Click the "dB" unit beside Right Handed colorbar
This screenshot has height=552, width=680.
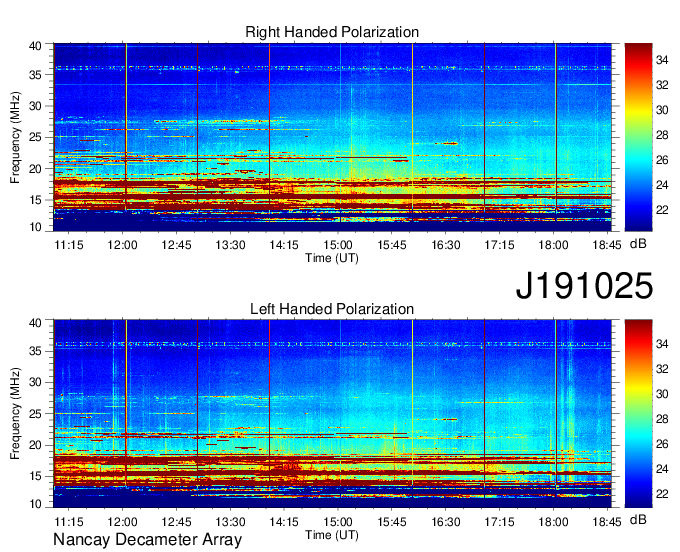point(638,244)
